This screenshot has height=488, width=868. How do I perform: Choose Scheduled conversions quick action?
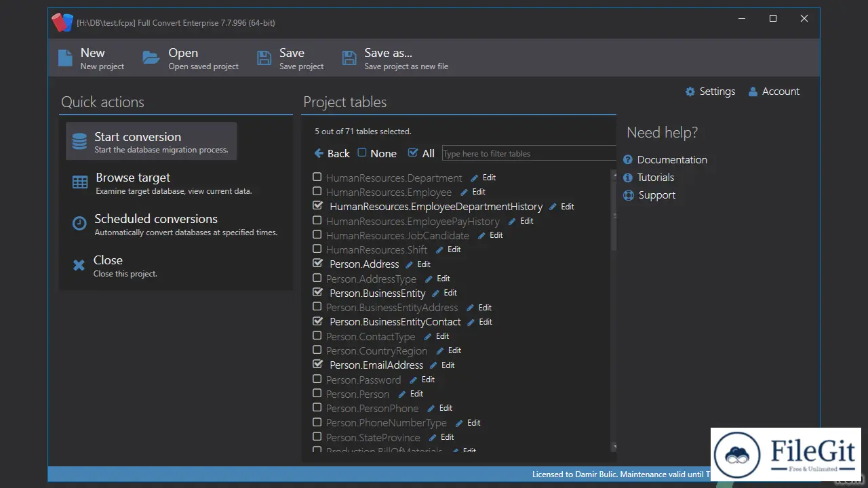(x=175, y=224)
